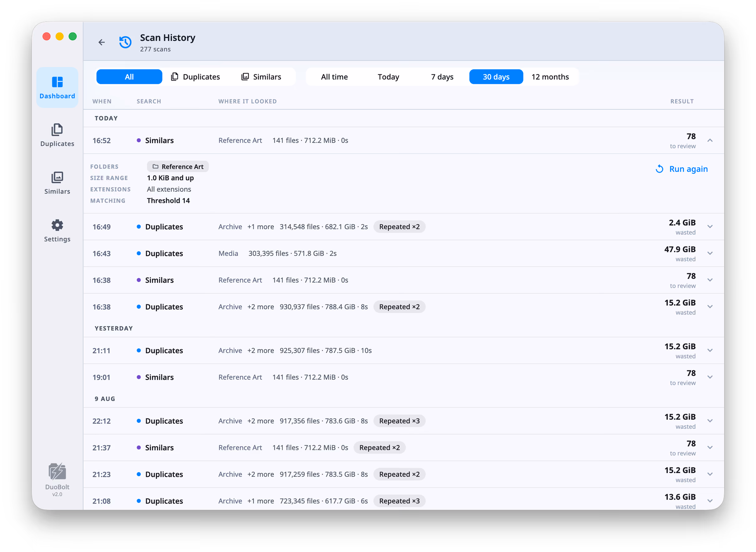
Task: Click '925,307 files · 787.5 GiB · 10s' text
Action: [x=326, y=351]
